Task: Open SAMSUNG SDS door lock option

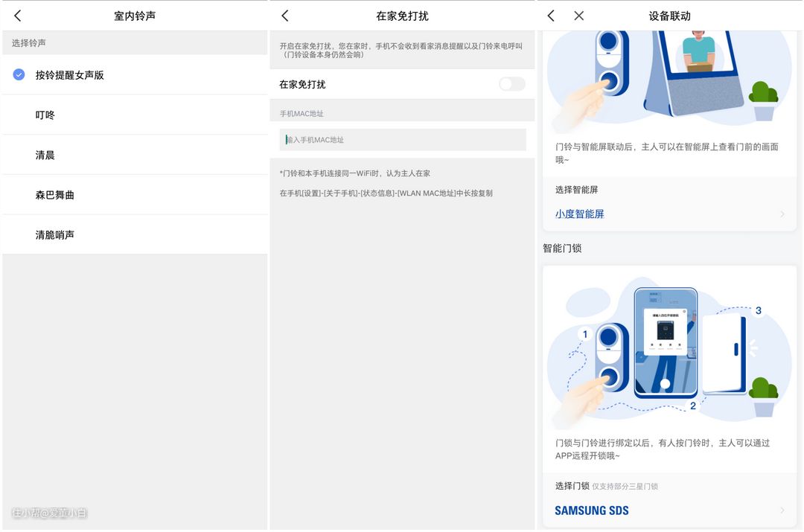Action: [x=592, y=510]
